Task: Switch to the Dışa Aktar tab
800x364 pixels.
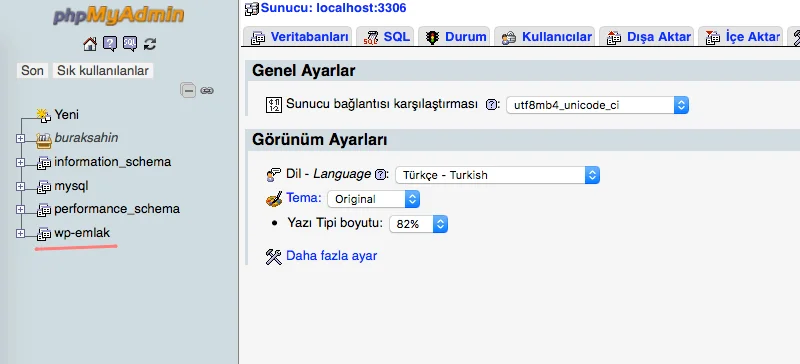Action: [x=647, y=37]
